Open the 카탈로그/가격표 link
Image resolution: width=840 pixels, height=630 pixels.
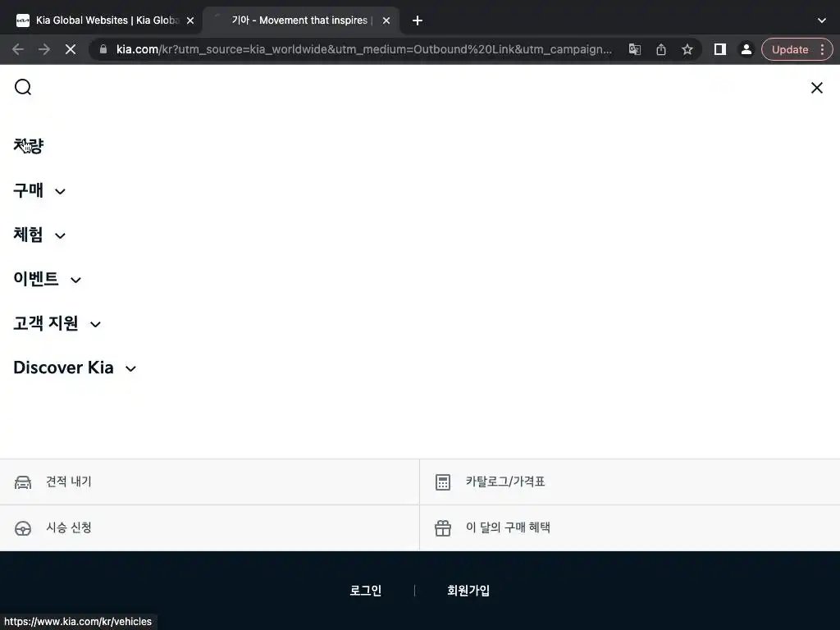pos(505,482)
